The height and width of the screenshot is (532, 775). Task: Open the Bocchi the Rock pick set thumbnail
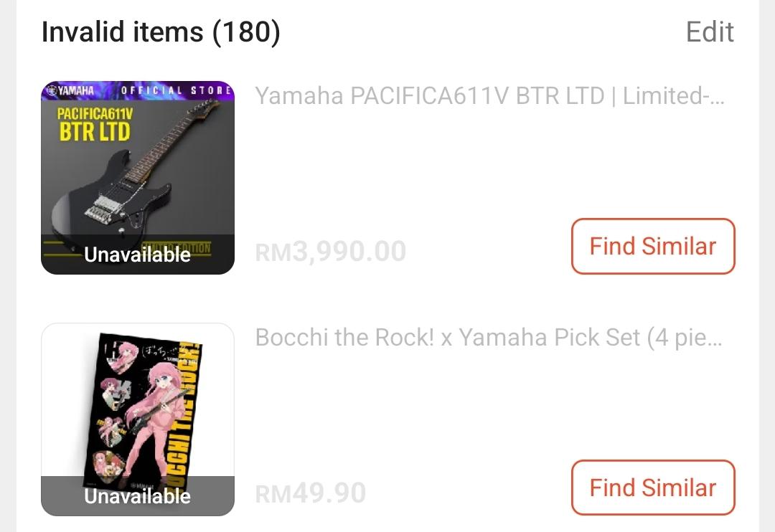[x=138, y=409]
